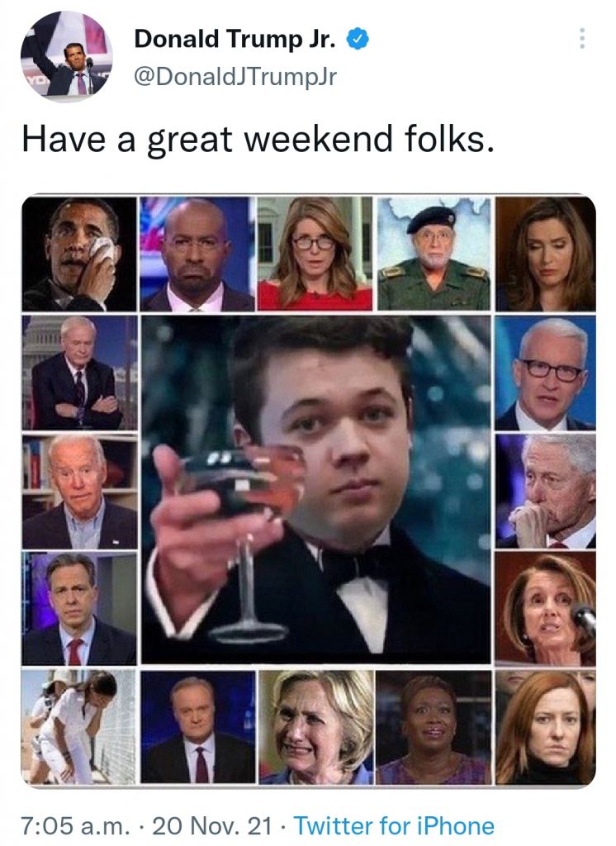Click tile of woman in red top with glasses
Image resolution: width=616 pixels, height=846 pixels.
click(315, 254)
